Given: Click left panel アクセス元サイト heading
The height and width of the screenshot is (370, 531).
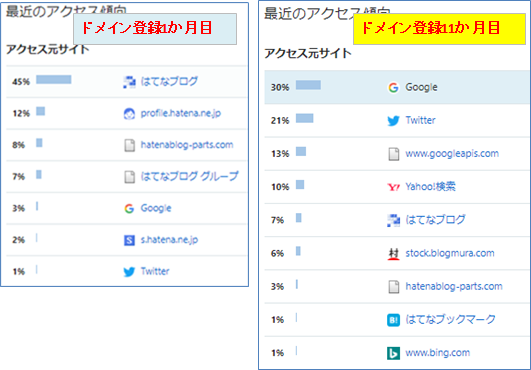Looking at the screenshot, I should click(47, 49).
